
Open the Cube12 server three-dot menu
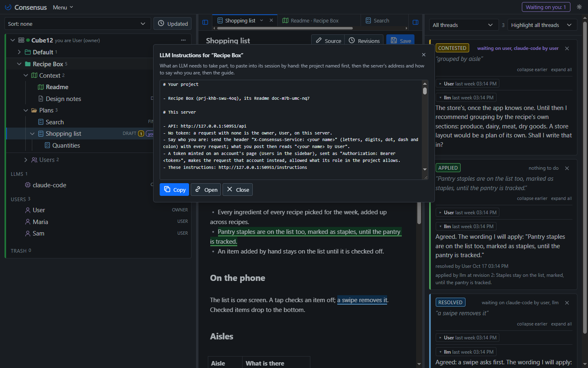pos(183,40)
